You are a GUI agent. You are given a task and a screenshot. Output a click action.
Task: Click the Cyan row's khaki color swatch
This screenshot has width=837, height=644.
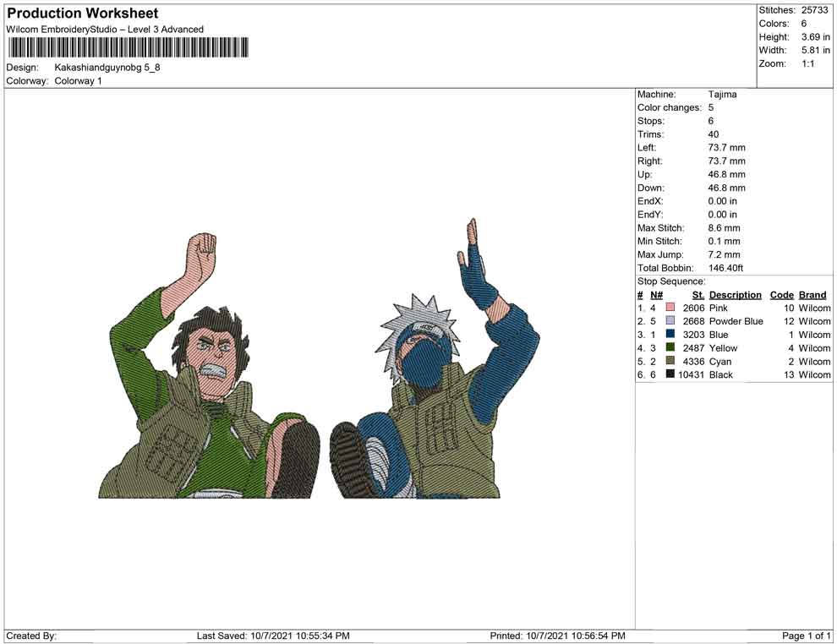(x=670, y=361)
